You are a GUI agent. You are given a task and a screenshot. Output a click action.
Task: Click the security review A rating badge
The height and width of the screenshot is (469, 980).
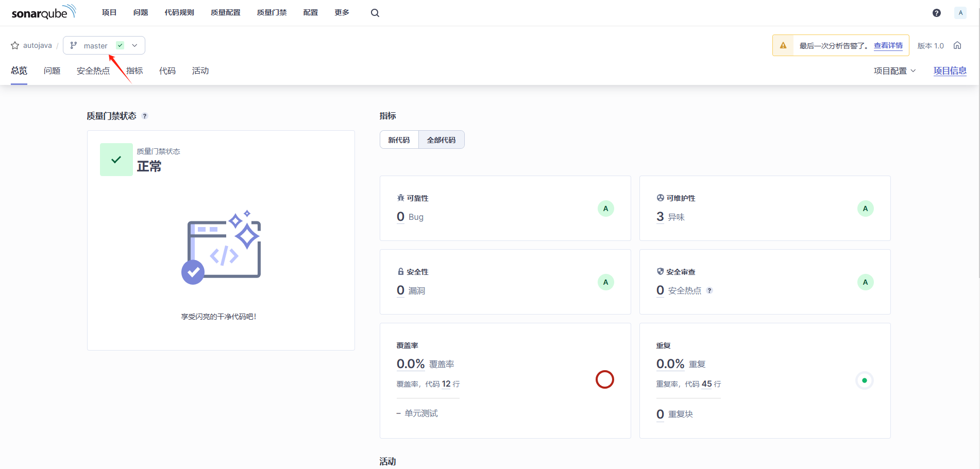pyautogui.click(x=866, y=282)
